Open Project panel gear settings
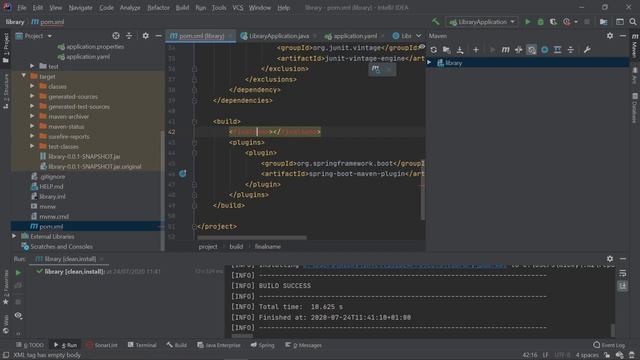 pyautogui.click(x=145, y=36)
